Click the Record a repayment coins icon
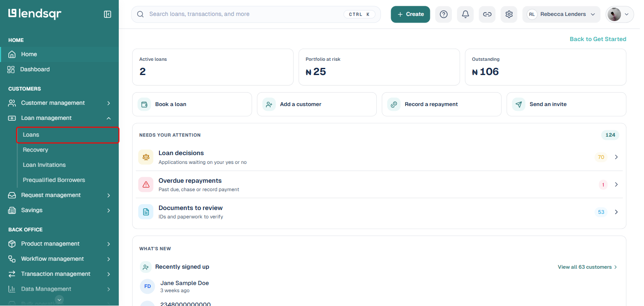 pos(394,104)
